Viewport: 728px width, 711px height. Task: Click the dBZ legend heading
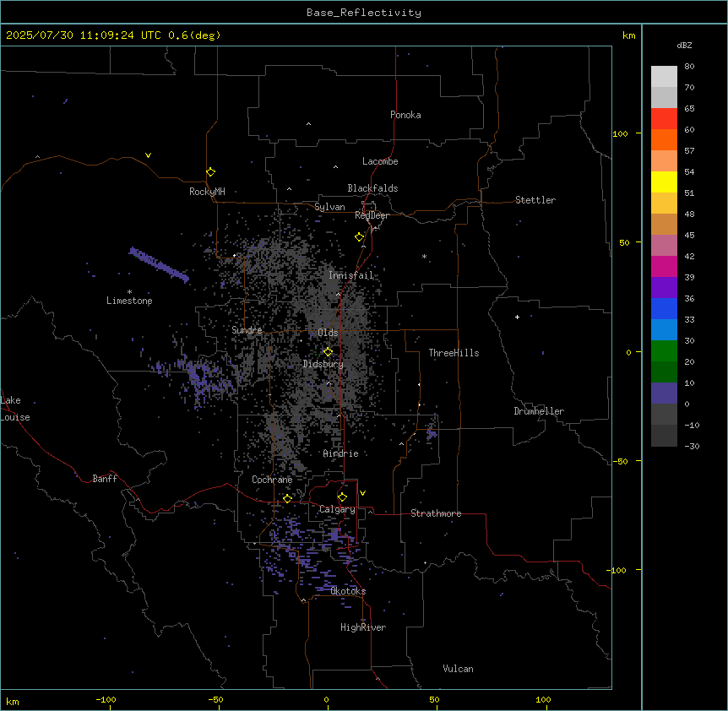pyautogui.click(x=684, y=45)
